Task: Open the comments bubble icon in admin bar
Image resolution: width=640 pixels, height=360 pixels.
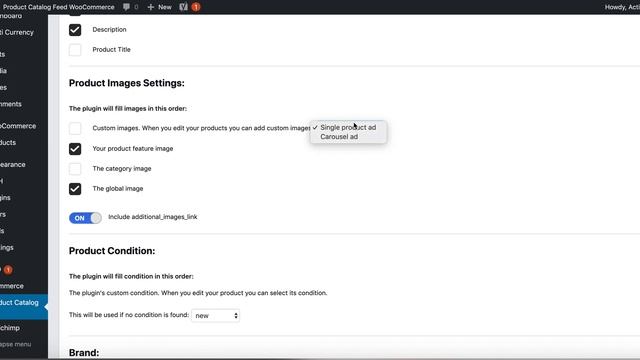Action: click(126, 7)
